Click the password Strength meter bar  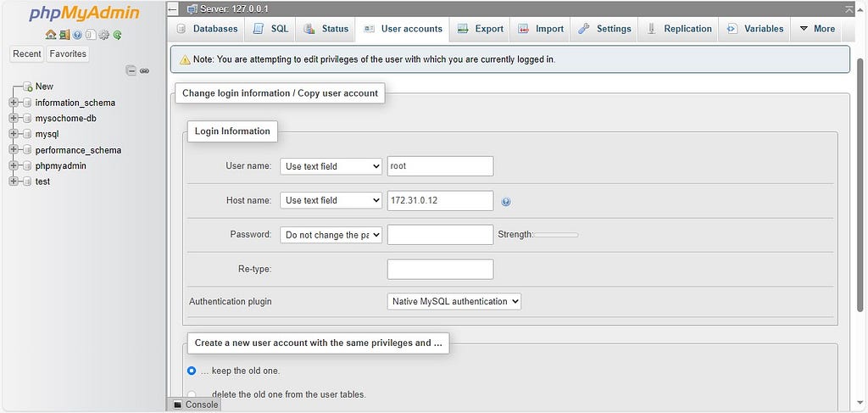coord(556,235)
